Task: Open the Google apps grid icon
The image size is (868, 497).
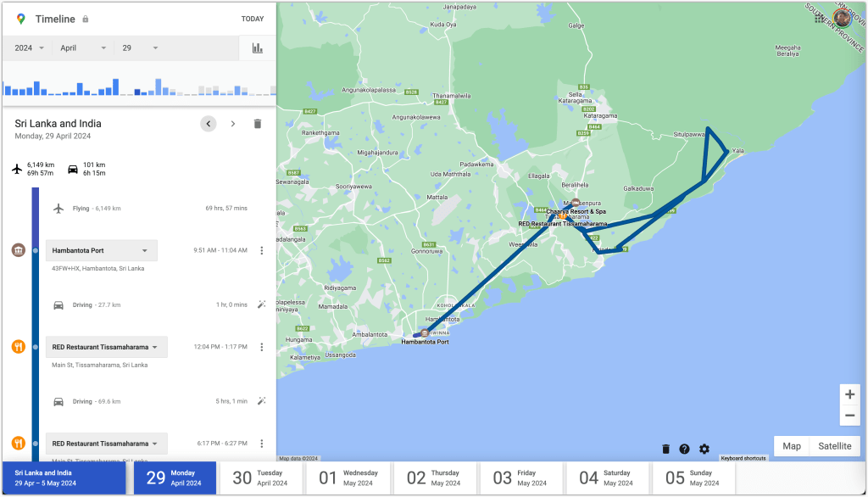Action: click(819, 17)
